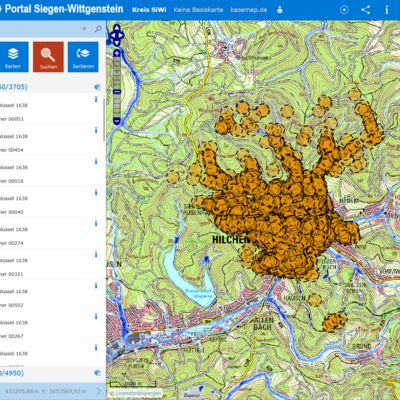Image resolution: width=400 pixels, height=400 pixels.
Task: Select result row ending 00053
Action: 51,109
